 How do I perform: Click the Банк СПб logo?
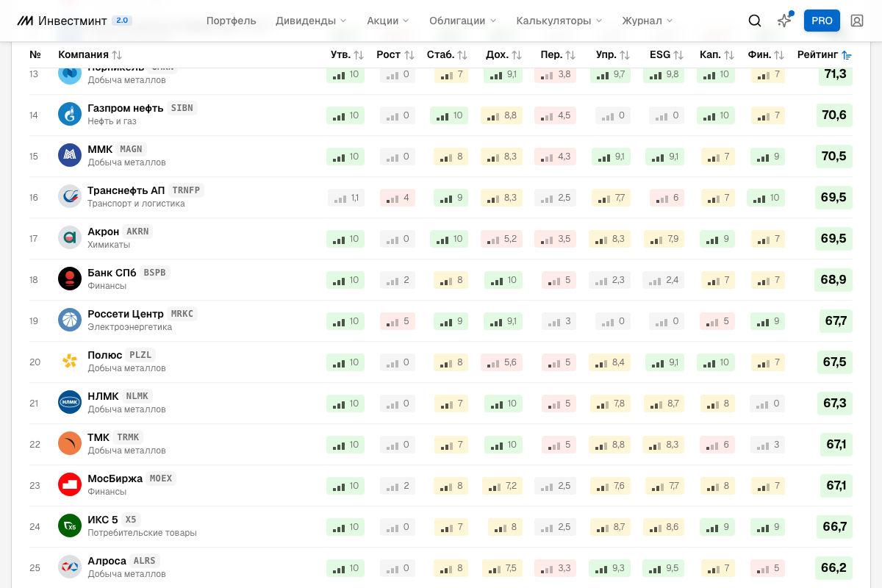(x=70, y=279)
